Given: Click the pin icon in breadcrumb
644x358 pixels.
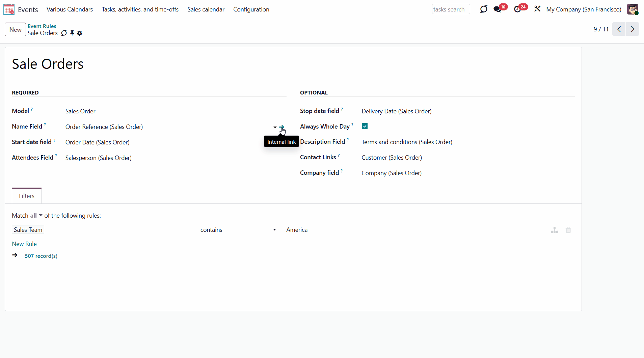Looking at the screenshot, I should [72, 33].
